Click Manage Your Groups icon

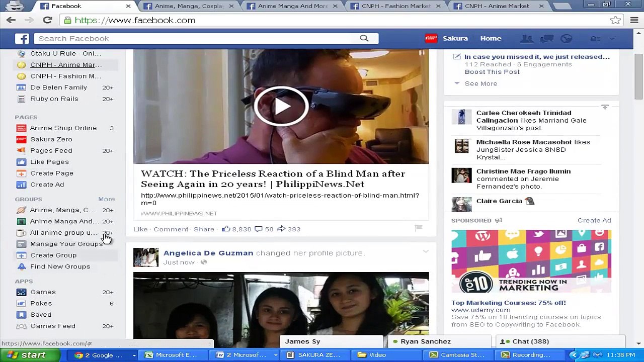[x=21, y=244]
